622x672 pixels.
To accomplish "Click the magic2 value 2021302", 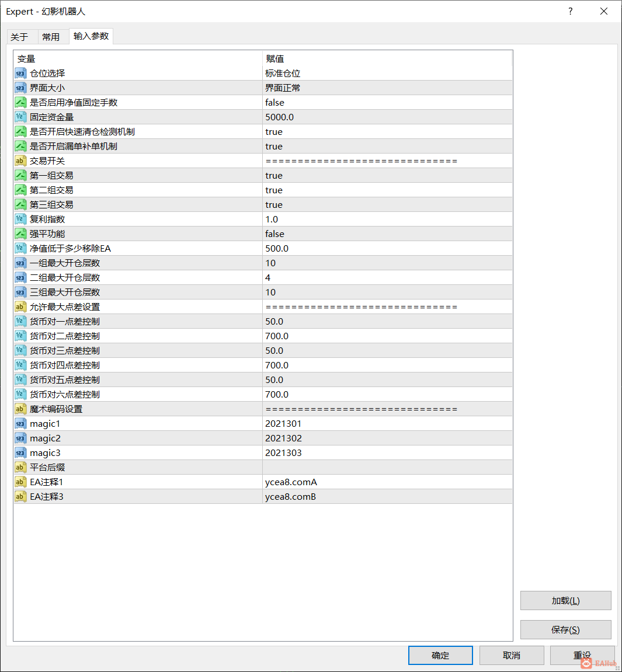I will 283,438.
